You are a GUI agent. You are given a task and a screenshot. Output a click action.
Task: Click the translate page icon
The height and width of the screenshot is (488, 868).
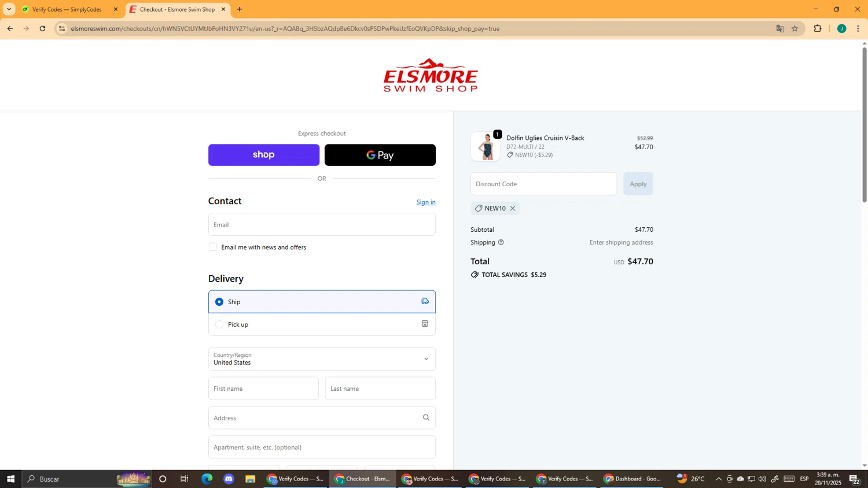(780, 28)
